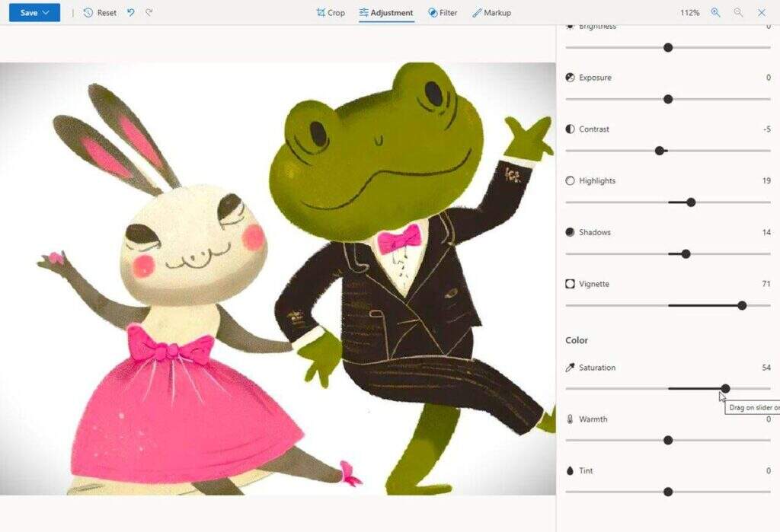Click the Shadows slider handle
The height and width of the screenshot is (532, 780).
686,254
